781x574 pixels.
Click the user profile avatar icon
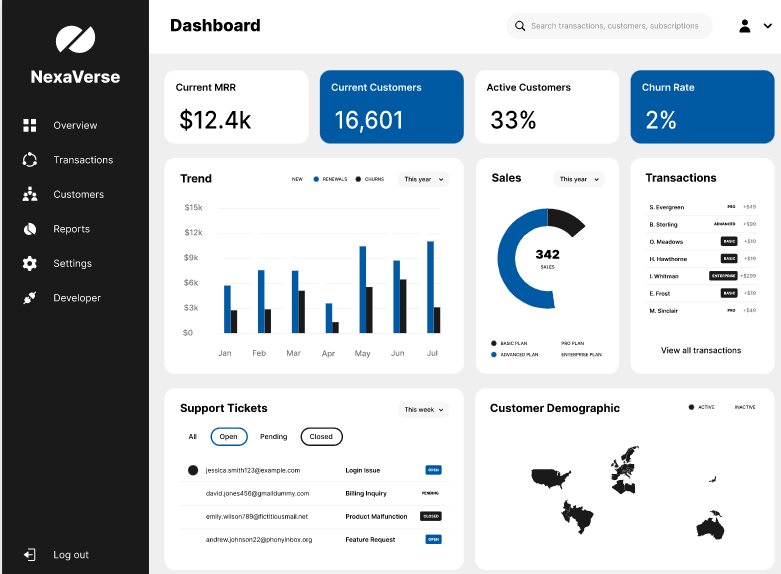(x=745, y=26)
